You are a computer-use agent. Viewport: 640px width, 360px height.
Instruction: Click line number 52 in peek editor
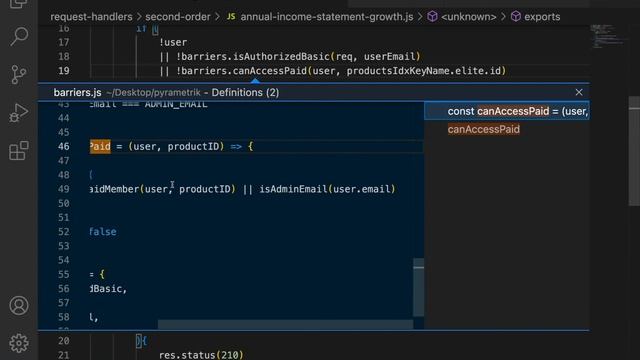coord(64,232)
